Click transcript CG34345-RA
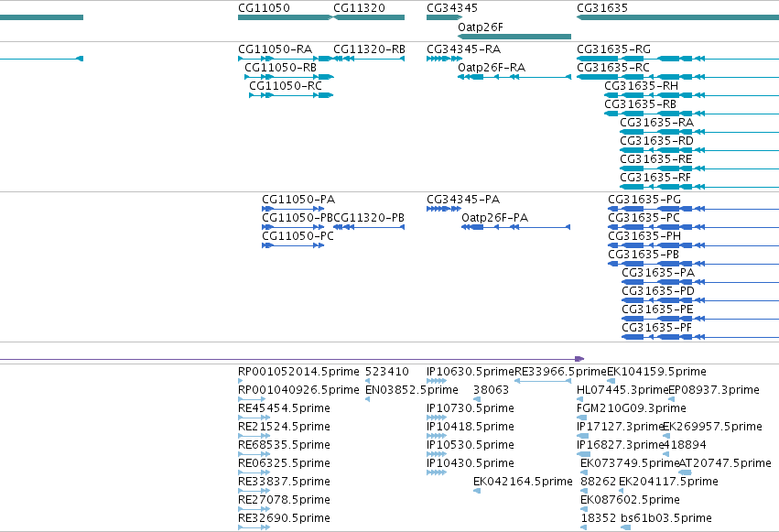Screen dimensions: 779x532 tap(444, 59)
